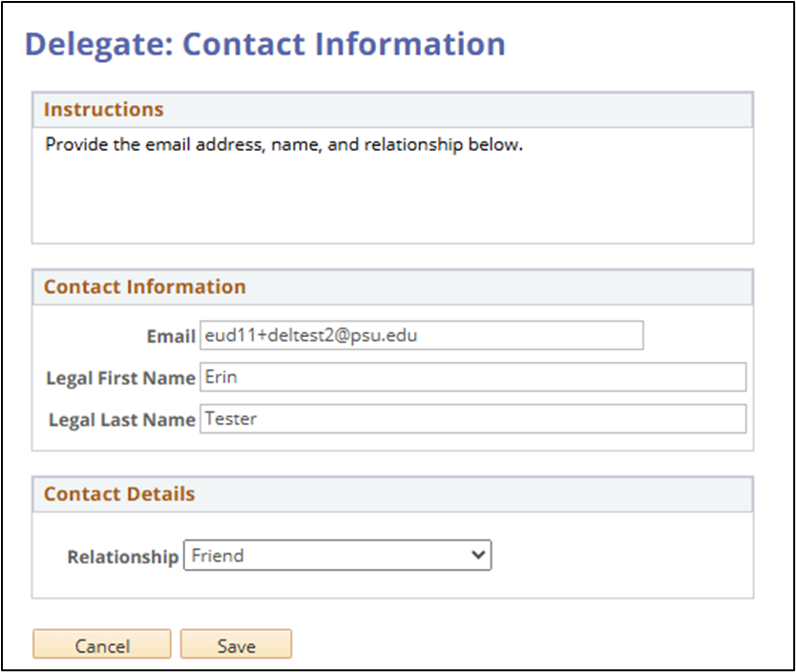Click the instructions text about email address
This screenshot has width=796, height=672.
click(x=283, y=146)
